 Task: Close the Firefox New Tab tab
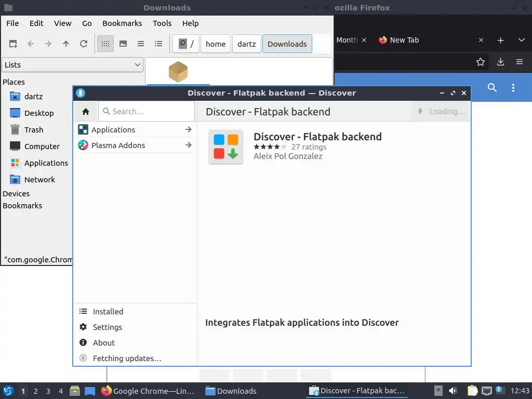pos(481,40)
